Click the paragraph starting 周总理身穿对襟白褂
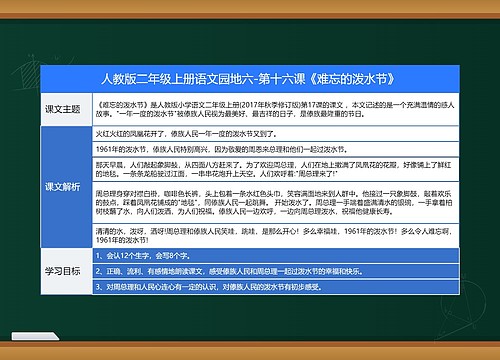 pos(276,202)
